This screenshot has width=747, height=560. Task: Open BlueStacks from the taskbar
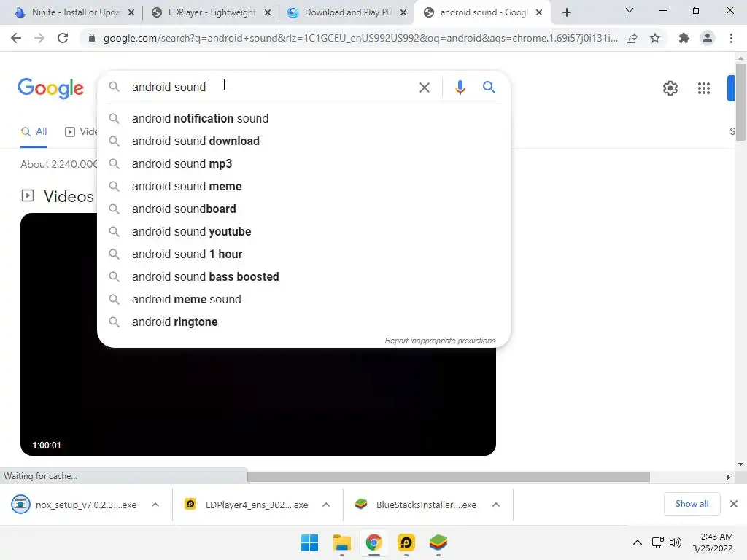click(438, 542)
